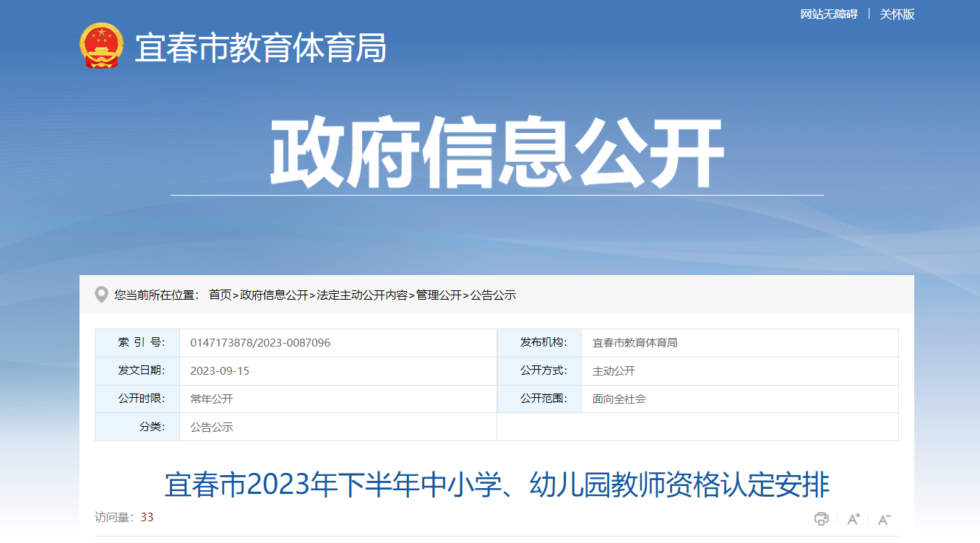This screenshot has height=543, width=980.
Task: Click the 宜春市教育体育局 site title
Action: pos(261,48)
